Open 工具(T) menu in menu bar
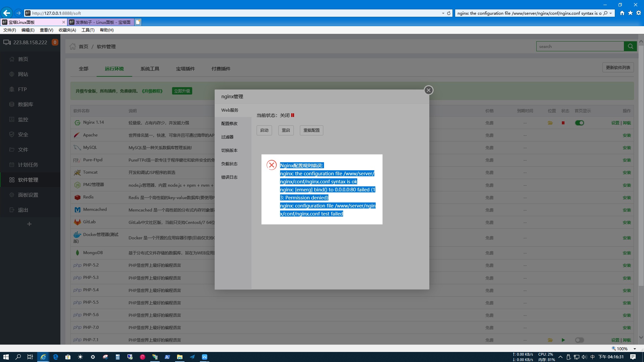 pyautogui.click(x=88, y=30)
